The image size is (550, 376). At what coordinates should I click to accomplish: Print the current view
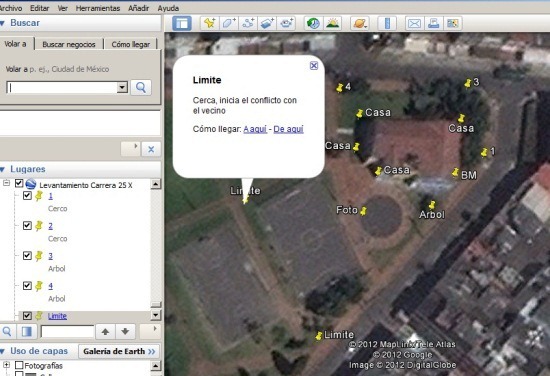434,24
